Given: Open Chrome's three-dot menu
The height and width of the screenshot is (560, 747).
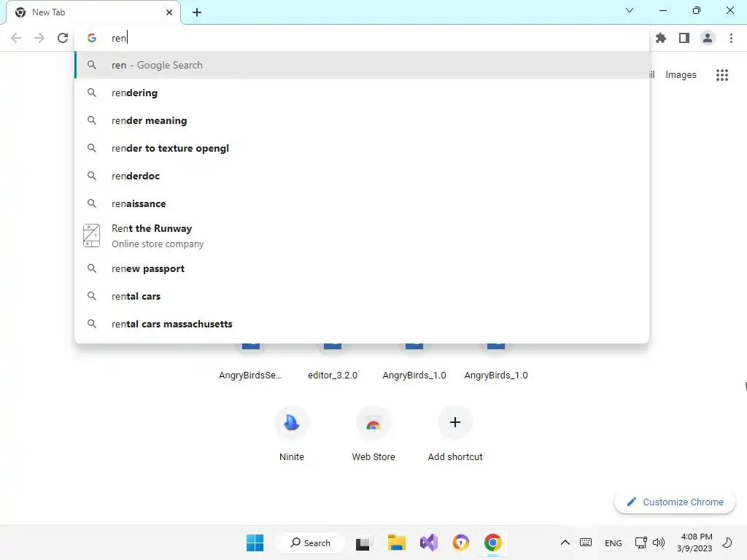Looking at the screenshot, I should 731,38.
